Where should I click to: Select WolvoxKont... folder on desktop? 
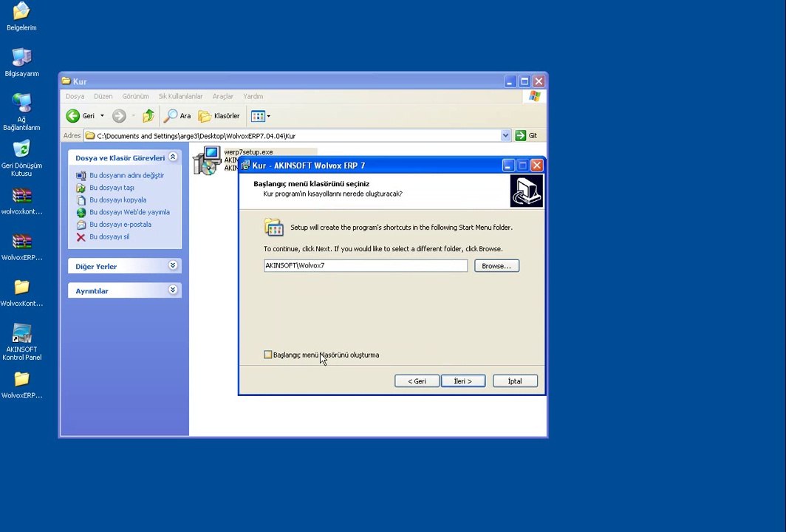[21, 293]
